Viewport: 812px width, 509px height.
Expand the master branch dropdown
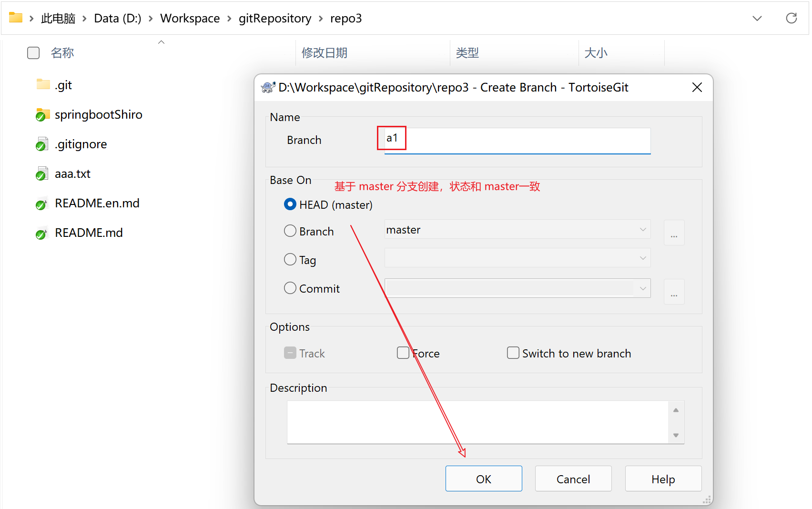point(642,230)
